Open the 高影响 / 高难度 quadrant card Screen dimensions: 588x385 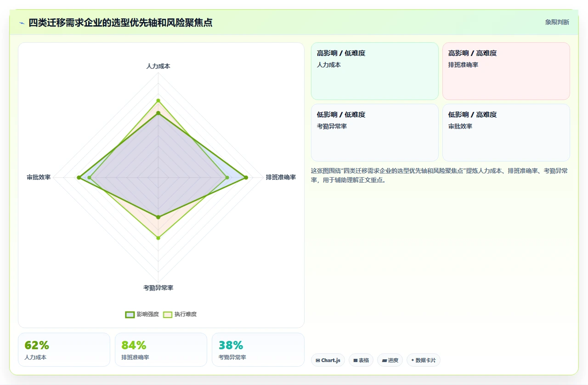click(506, 71)
